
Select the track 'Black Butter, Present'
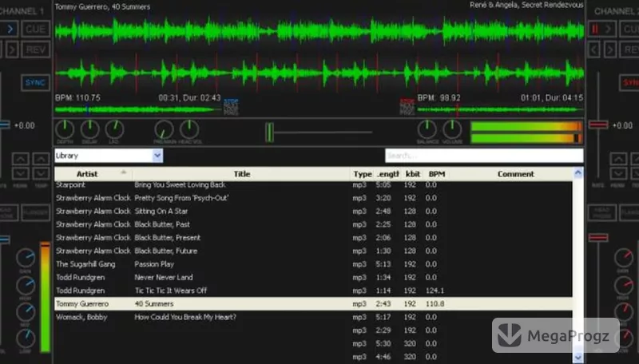tap(313, 237)
